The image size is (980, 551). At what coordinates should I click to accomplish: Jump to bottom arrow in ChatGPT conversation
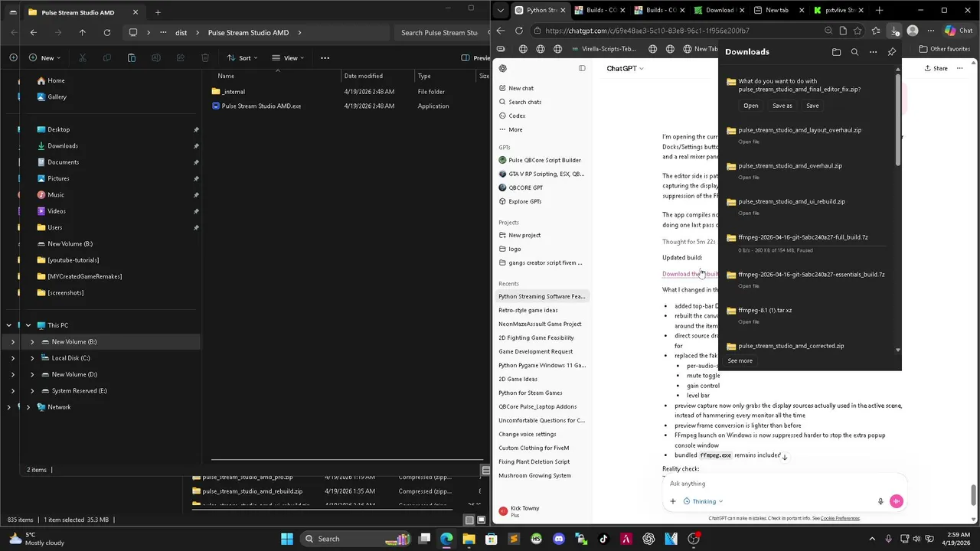point(784,457)
